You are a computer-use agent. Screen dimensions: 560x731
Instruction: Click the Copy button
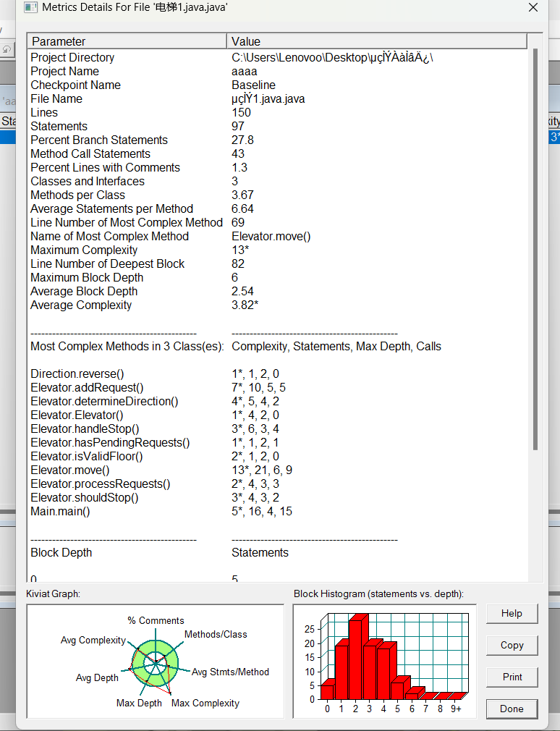(x=512, y=645)
